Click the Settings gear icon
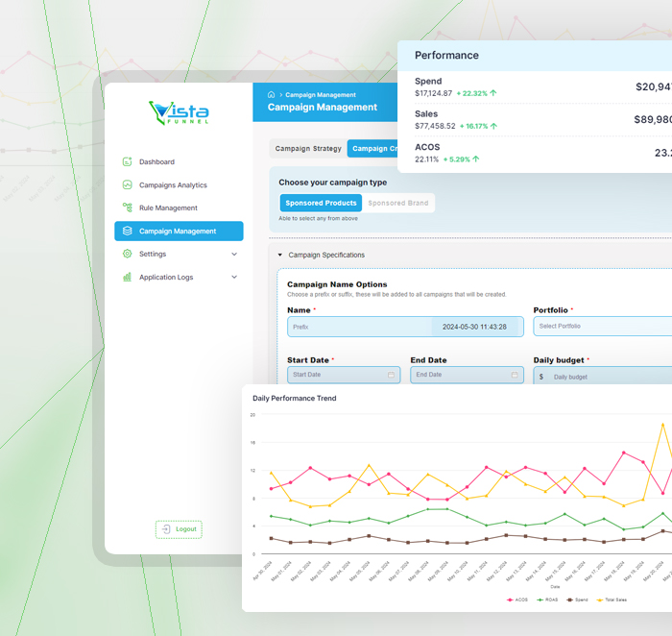This screenshot has height=636, width=672. [x=128, y=254]
